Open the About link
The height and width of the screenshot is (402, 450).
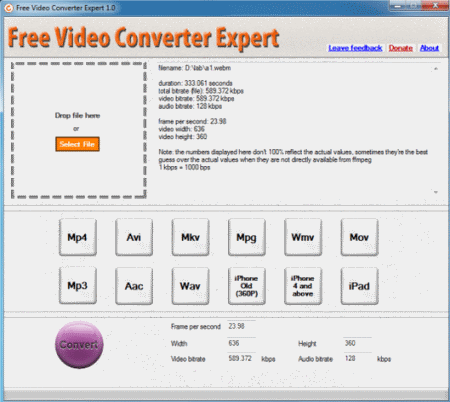point(429,48)
